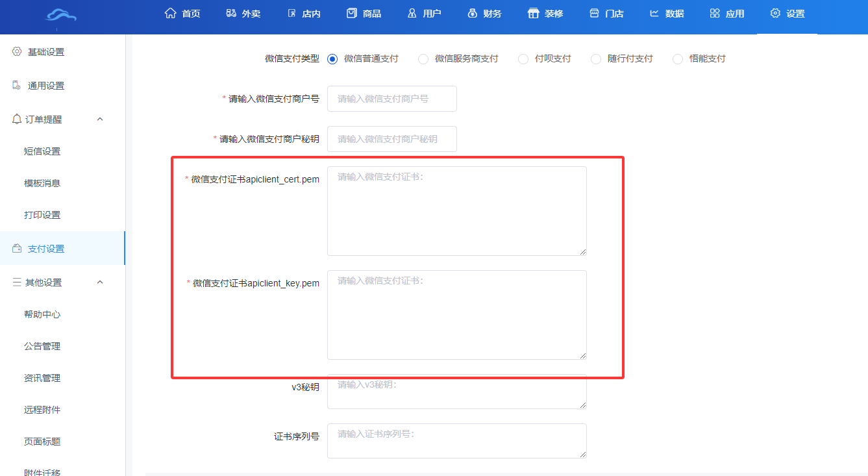Click the cloud logo in top-left corner
The height and width of the screenshot is (476, 868).
pyautogui.click(x=62, y=16)
